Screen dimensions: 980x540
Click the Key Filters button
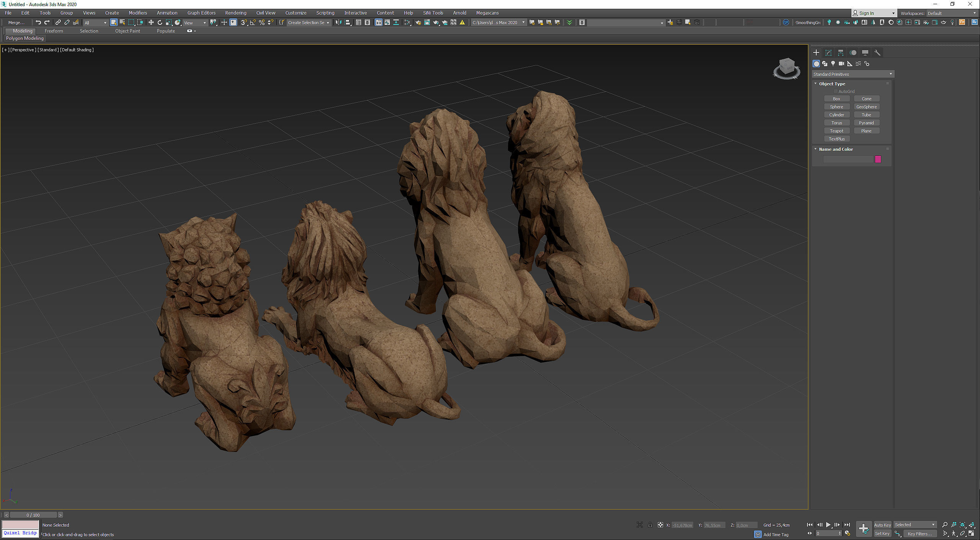coord(920,533)
